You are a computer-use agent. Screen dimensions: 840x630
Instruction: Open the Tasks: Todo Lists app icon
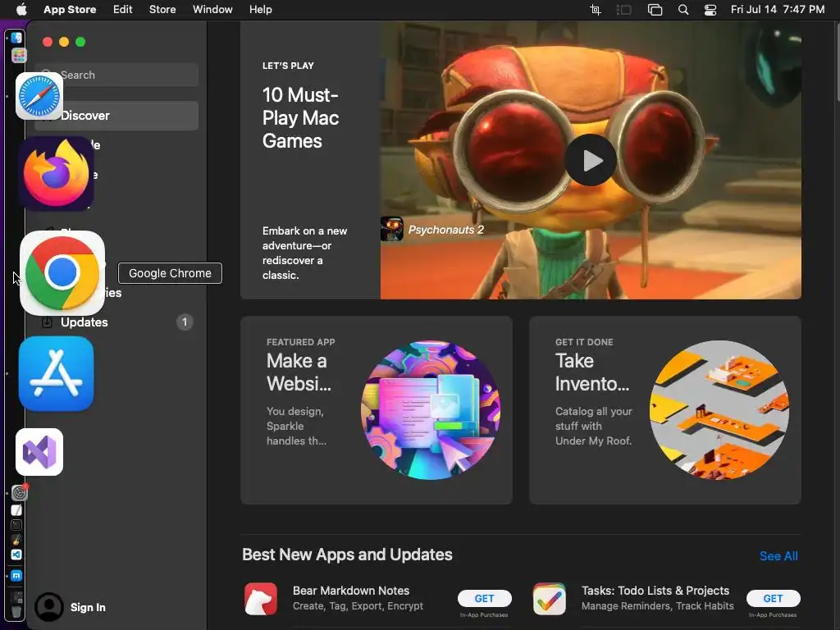(549, 598)
